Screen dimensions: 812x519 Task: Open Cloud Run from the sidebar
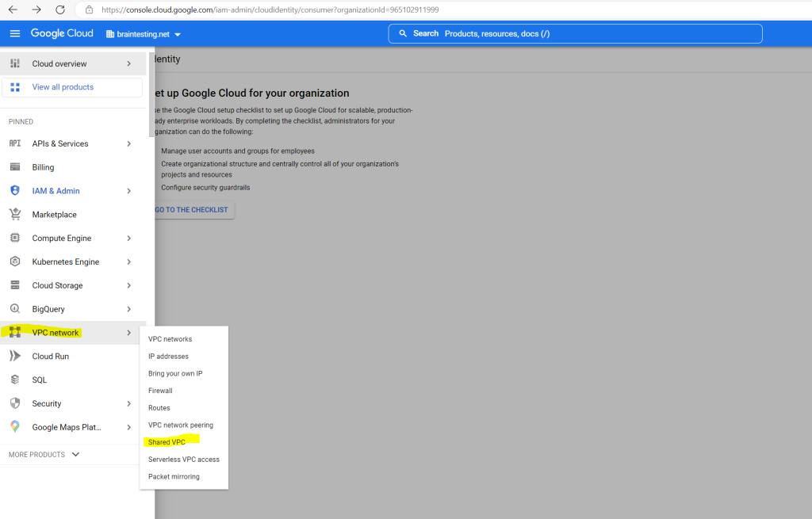50,356
